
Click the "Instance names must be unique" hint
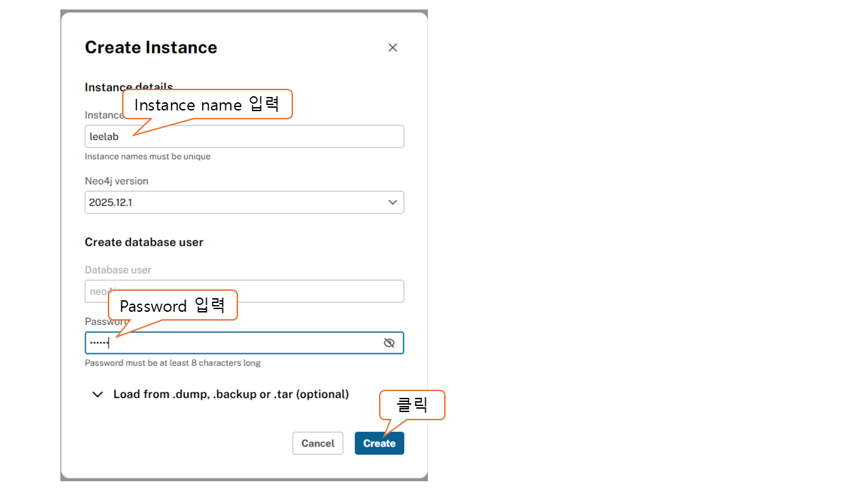[x=148, y=157]
